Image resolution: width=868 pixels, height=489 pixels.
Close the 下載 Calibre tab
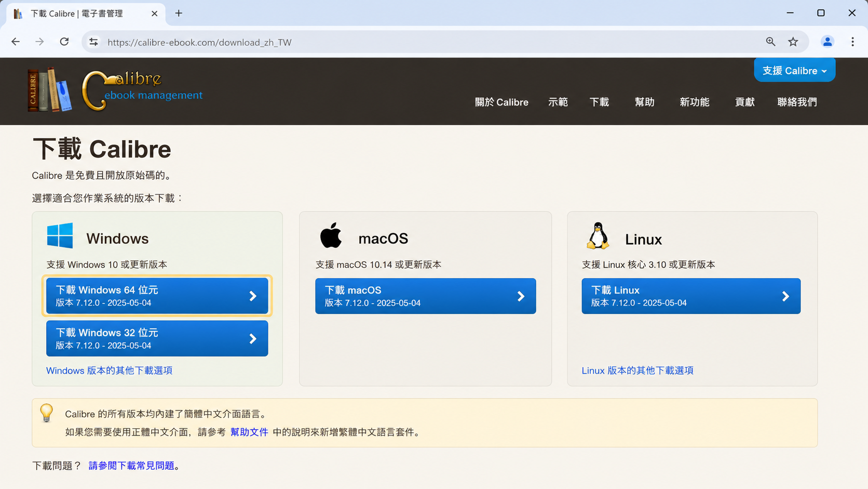tap(154, 14)
